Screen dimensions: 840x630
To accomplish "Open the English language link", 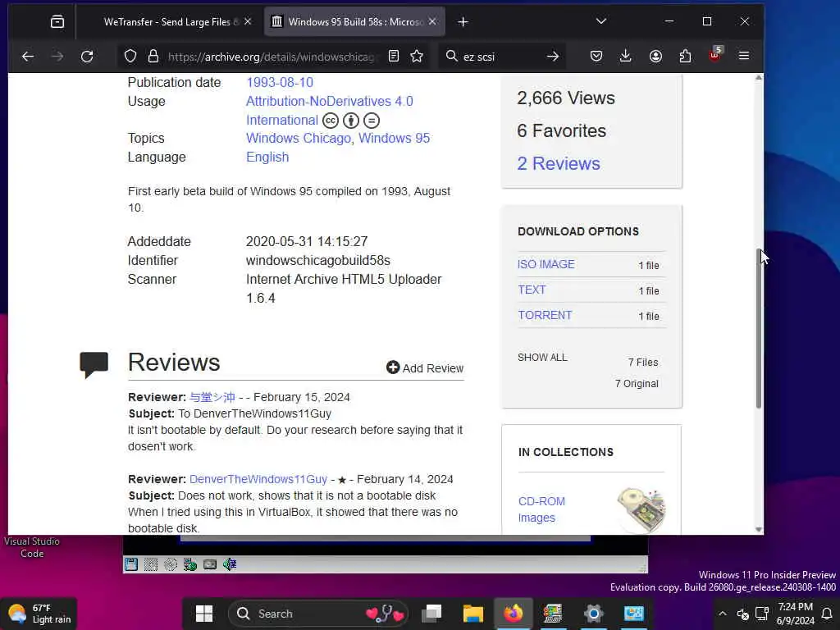I will (x=267, y=157).
